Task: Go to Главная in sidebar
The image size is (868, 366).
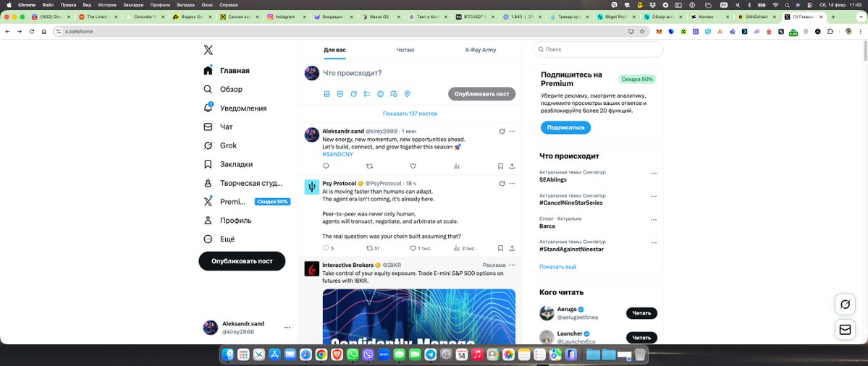Action: [x=227, y=70]
